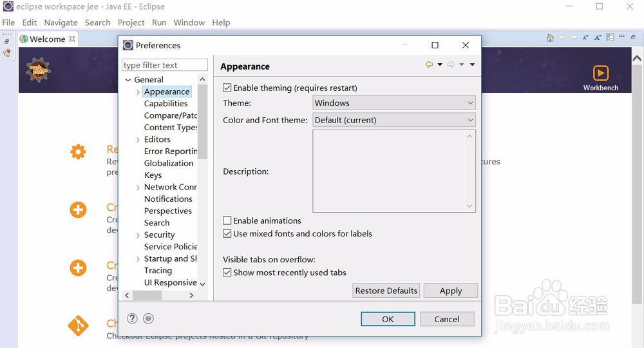The height and width of the screenshot is (348, 644).
Task: Select Perspectives in preferences tree
Action: (x=167, y=211)
